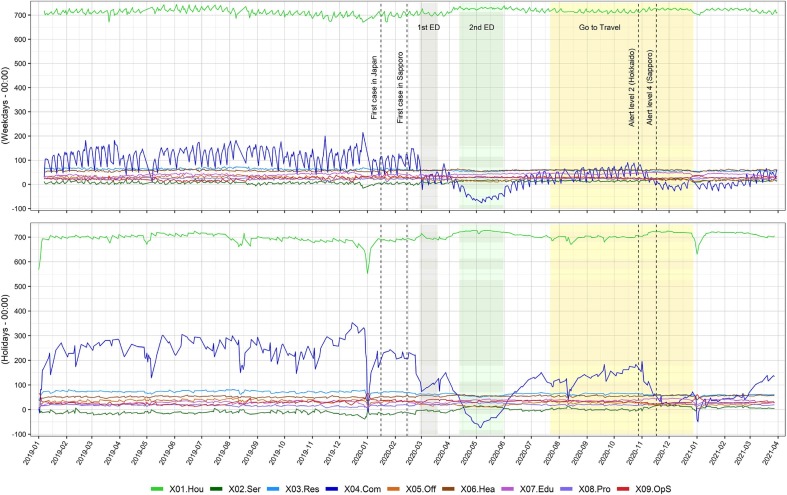Click the 'First case in Sapporo' vertical label
Image resolution: width=787 pixels, height=495 pixels.
point(401,87)
